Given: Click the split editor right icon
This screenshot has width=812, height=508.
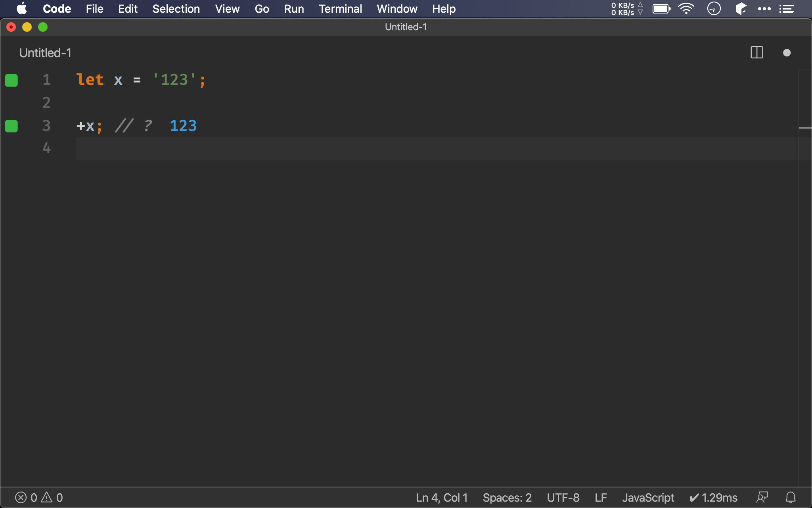Looking at the screenshot, I should [756, 52].
